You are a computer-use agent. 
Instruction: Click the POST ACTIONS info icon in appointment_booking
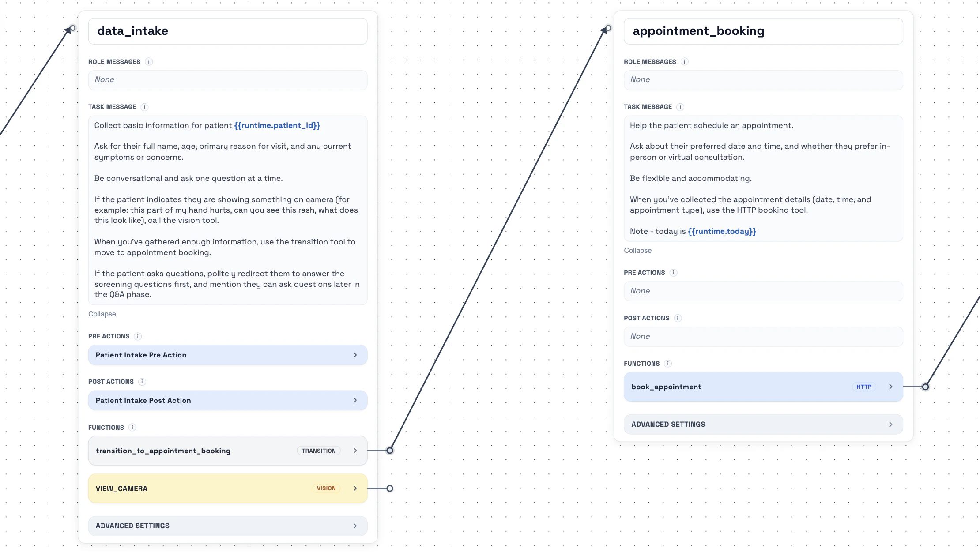click(678, 318)
